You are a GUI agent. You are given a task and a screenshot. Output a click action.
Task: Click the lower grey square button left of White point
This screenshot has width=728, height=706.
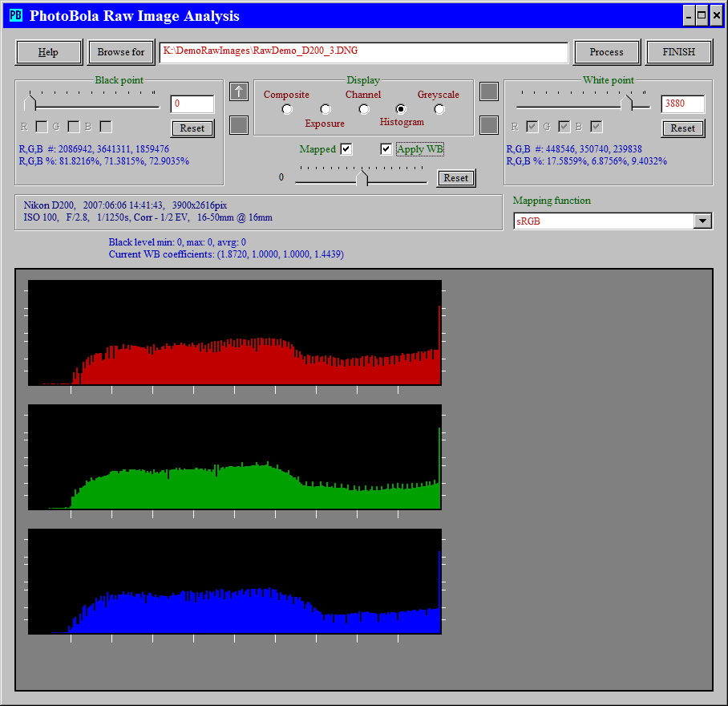(x=488, y=125)
